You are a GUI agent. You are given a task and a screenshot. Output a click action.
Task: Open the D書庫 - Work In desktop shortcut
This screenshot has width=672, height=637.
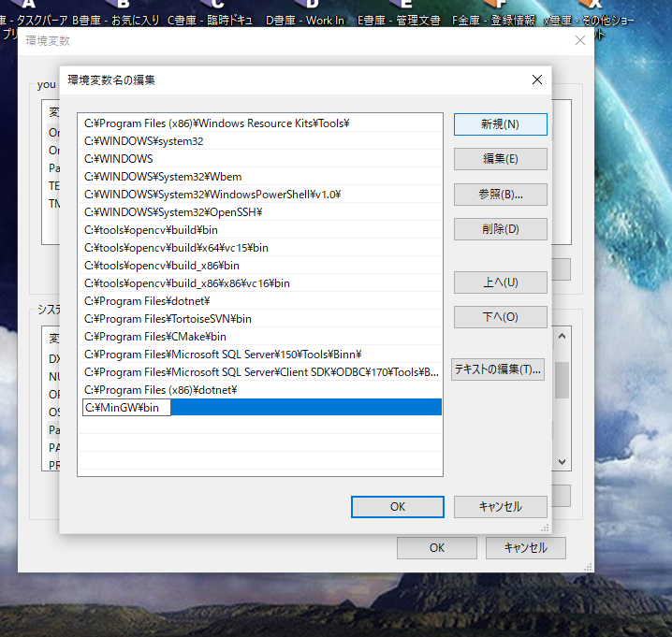pos(305,13)
